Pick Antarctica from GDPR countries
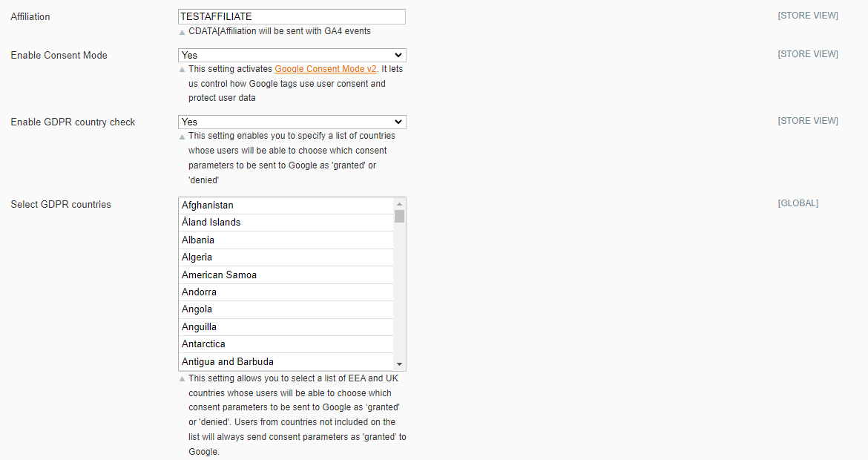Screen dimensions: 868x460 pyautogui.click(x=286, y=344)
